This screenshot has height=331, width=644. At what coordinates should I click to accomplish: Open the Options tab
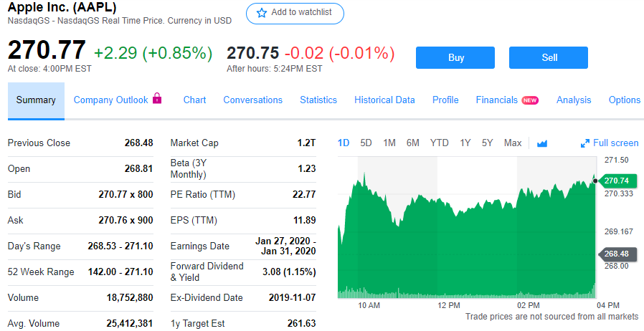(x=625, y=100)
